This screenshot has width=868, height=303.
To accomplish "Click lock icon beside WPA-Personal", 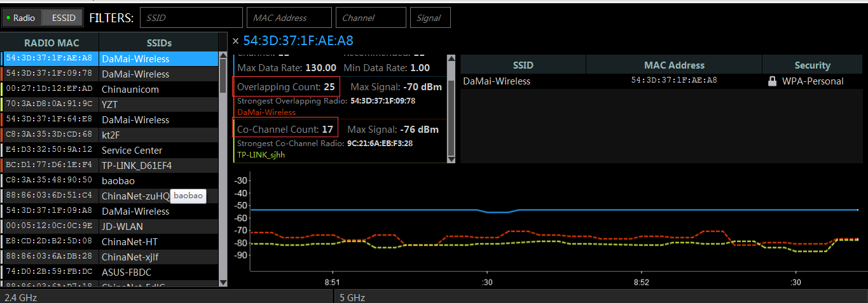I will click(x=772, y=81).
